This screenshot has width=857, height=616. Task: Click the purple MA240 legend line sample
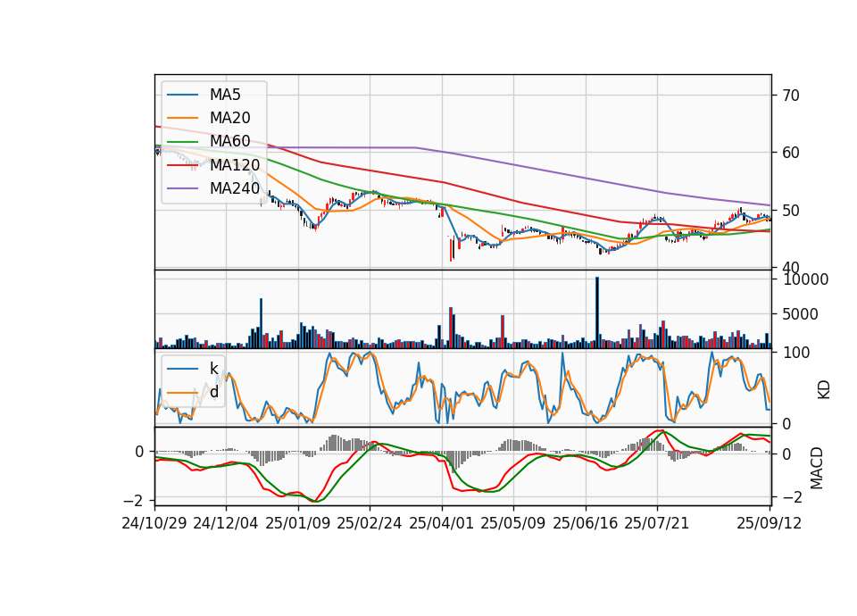[x=182, y=188]
